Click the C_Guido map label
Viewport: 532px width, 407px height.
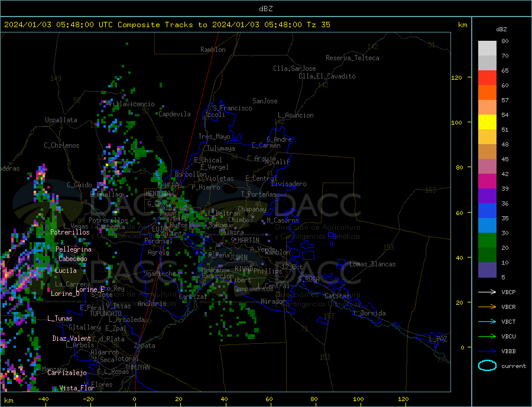click(x=79, y=185)
